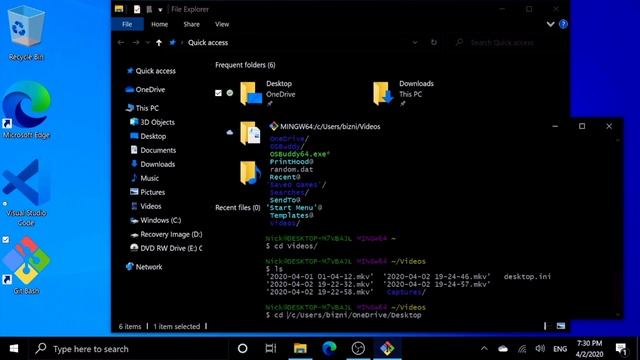Open the File tab in File Explorer

(127, 24)
